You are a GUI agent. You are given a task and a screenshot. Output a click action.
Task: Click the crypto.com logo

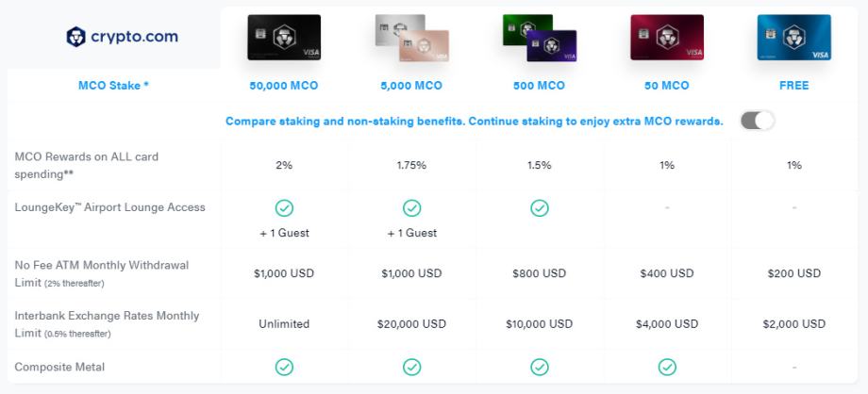[x=121, y=37]
